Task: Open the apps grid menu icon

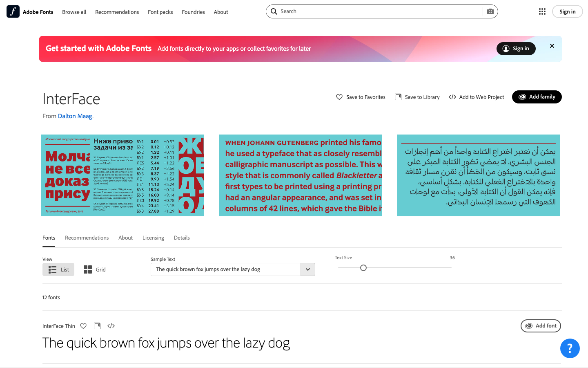Action: coord(542,11)
